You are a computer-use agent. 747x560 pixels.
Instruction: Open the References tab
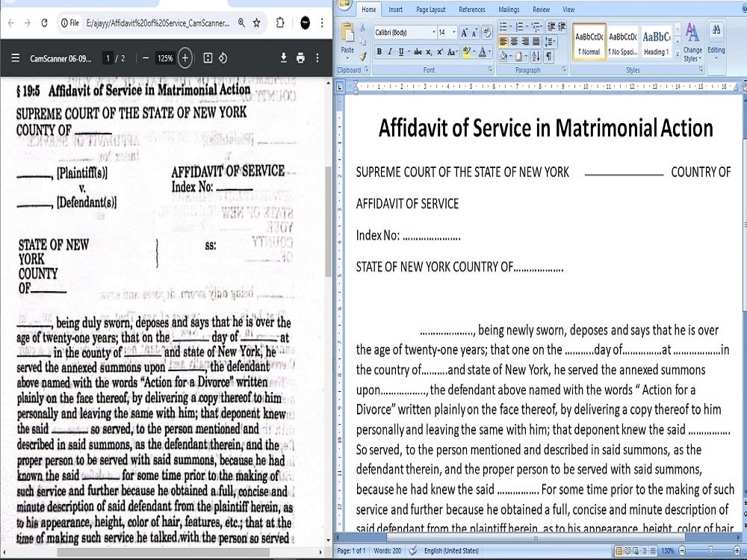coord(471,10)
